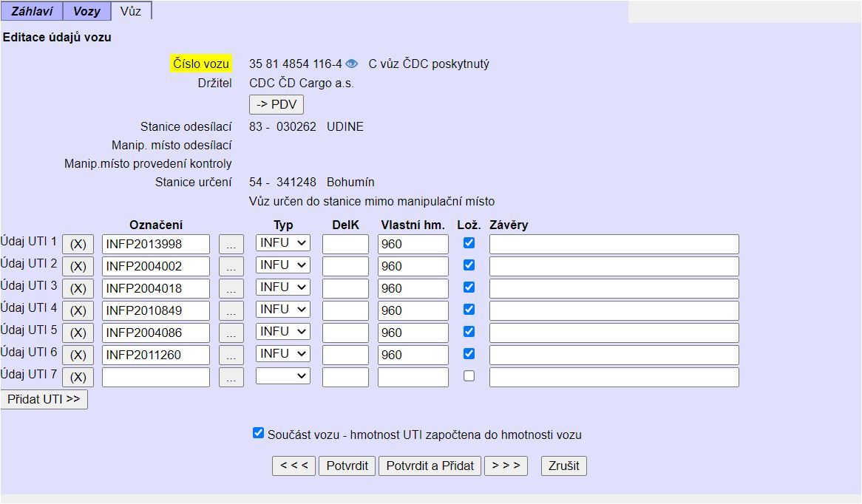Select a type in empty UTI 7 dropdown

coord(282,375)
